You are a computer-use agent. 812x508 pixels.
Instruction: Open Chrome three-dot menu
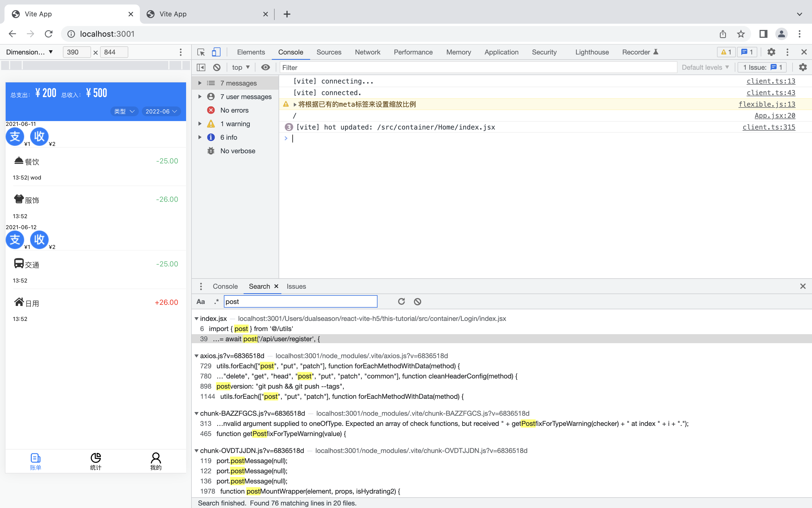pos(800,34)
